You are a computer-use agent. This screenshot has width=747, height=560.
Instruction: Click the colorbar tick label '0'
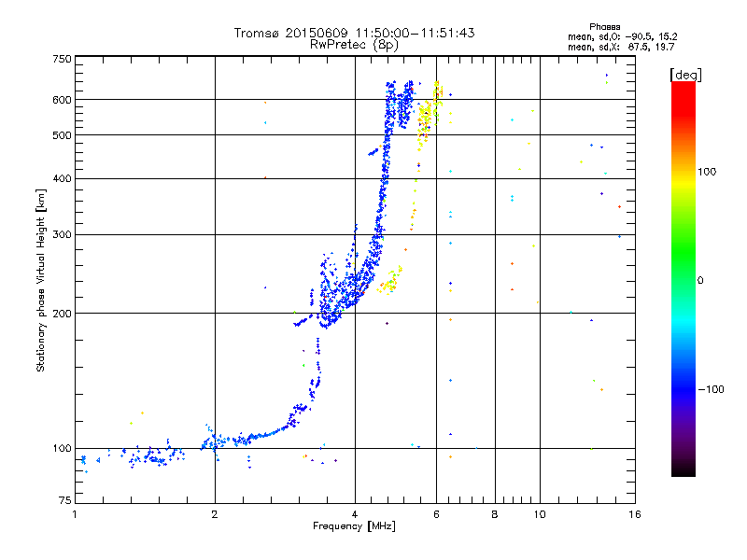coord(700,280)
